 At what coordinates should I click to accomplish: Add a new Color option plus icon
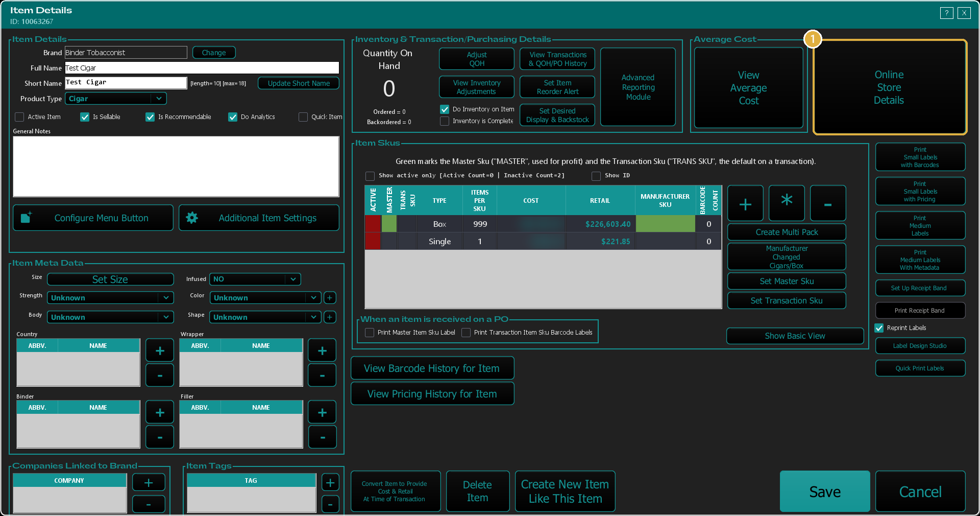330,298
